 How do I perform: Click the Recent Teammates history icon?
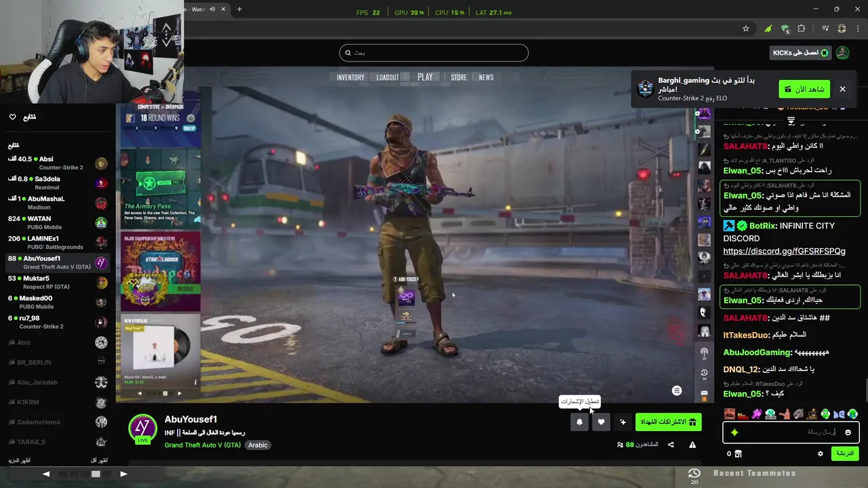(x=694, y=474)
